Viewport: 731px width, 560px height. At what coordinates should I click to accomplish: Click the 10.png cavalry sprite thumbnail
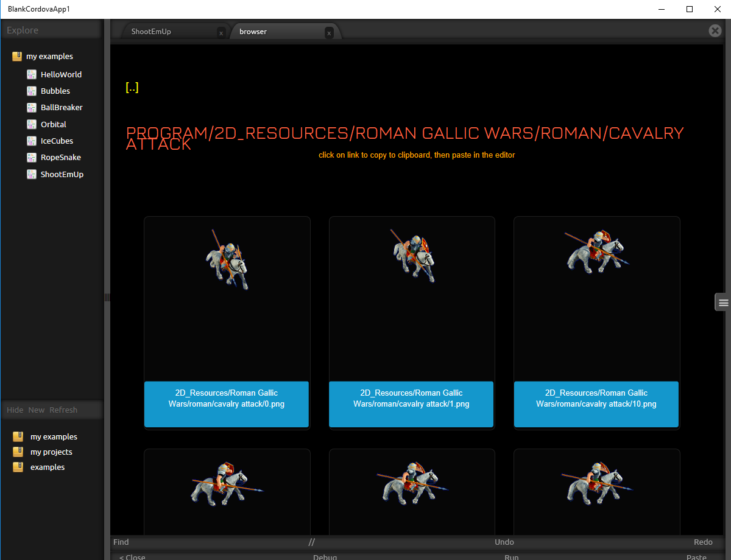[596, 251]
